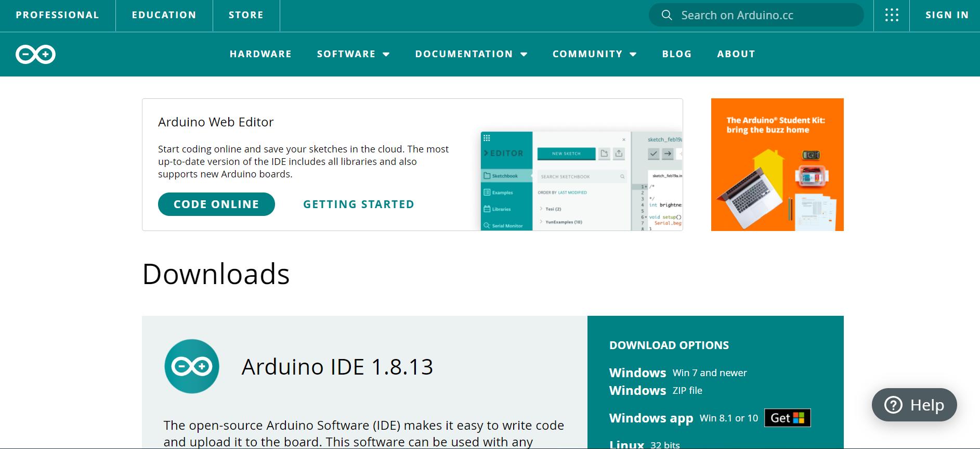Click the Sign In link
Image resolution: width=980 pixels, height=449 pixels.
click(947, 15)
